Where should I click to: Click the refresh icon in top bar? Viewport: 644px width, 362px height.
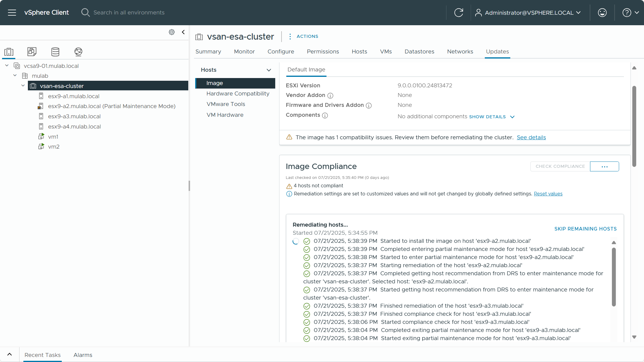[459, 13]
